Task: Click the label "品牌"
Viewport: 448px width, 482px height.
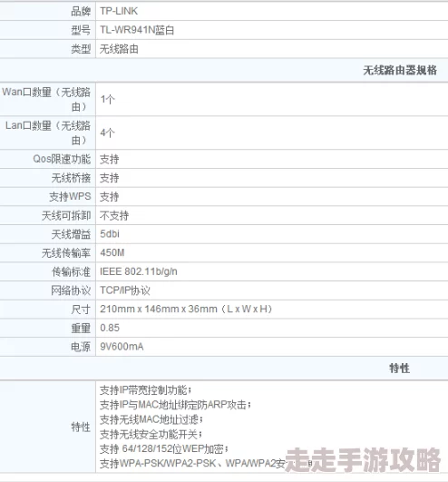Action: point(81,12)
